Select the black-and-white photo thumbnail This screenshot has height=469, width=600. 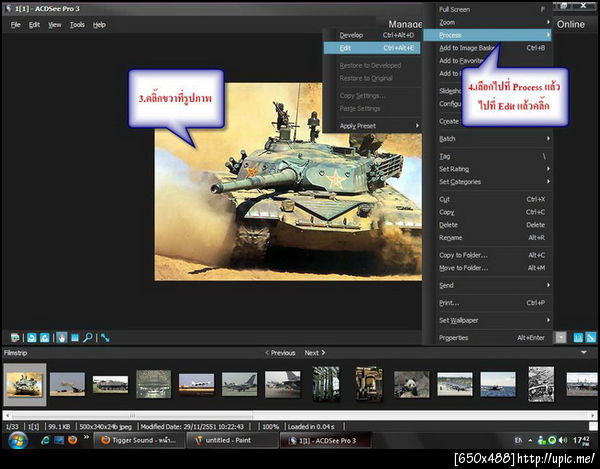[541, 384]
